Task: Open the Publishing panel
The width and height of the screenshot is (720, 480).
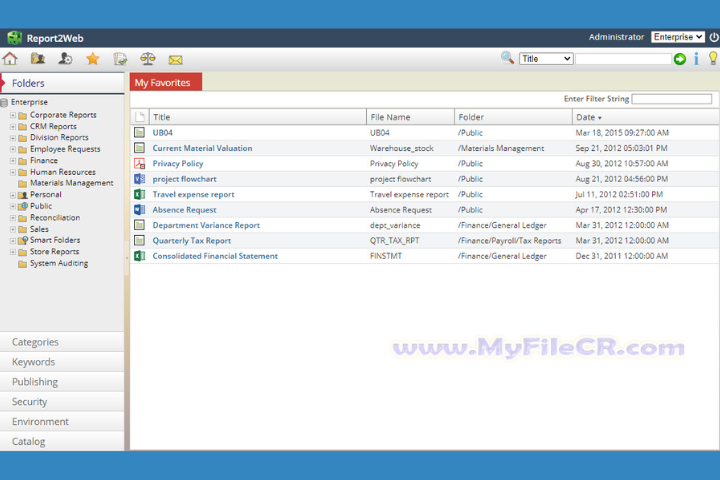Action: (x=62, y=382)
